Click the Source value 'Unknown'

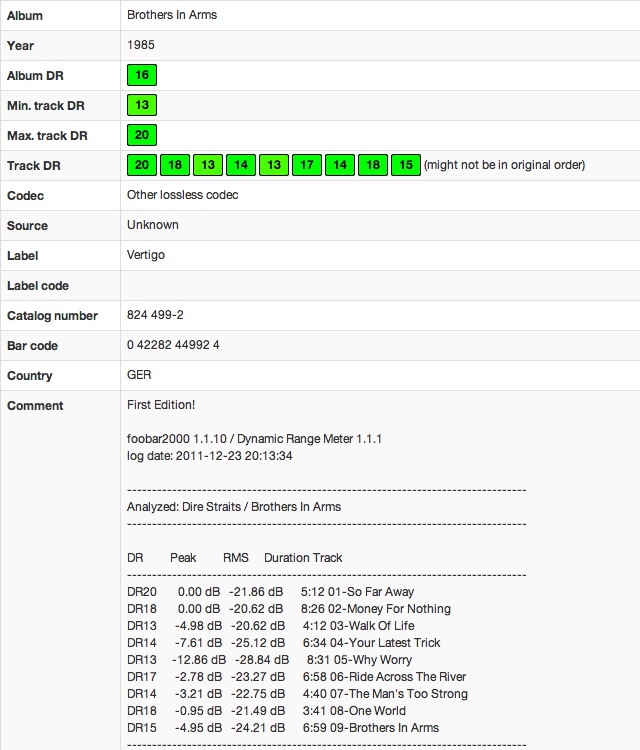153,225
